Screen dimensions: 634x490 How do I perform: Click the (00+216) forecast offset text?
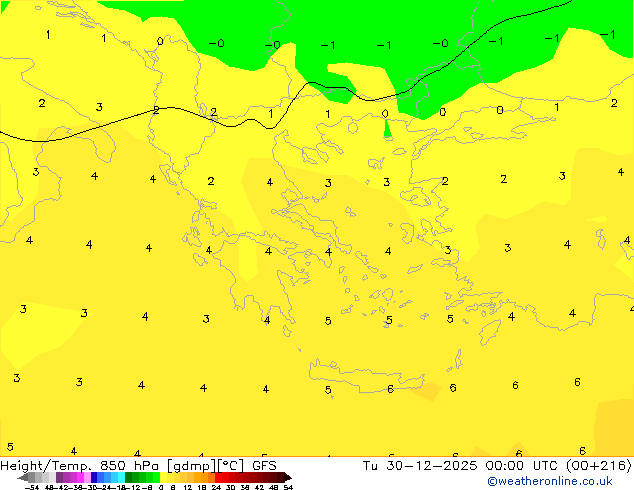tap(599, 466)
